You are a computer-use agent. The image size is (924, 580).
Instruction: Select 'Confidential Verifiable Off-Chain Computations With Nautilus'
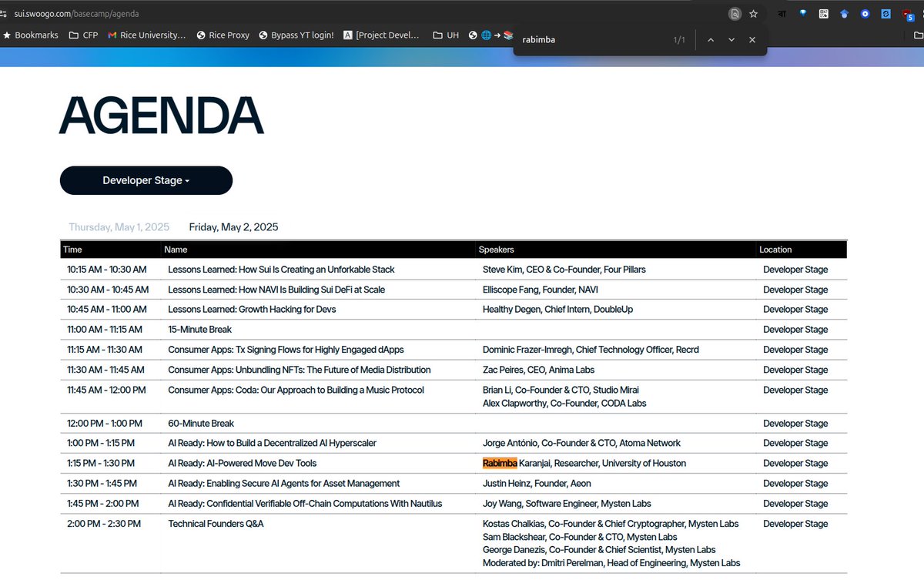[305, 504]
